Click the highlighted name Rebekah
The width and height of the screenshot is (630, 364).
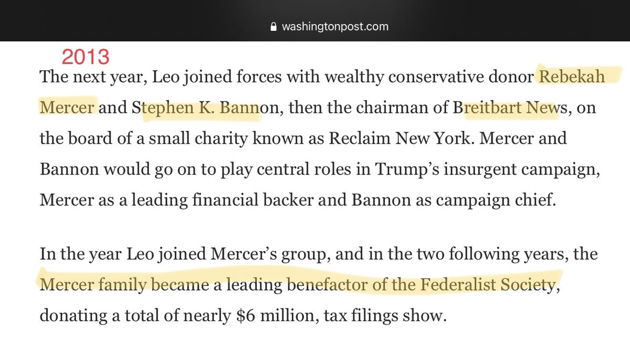click(x=572, y=77)
